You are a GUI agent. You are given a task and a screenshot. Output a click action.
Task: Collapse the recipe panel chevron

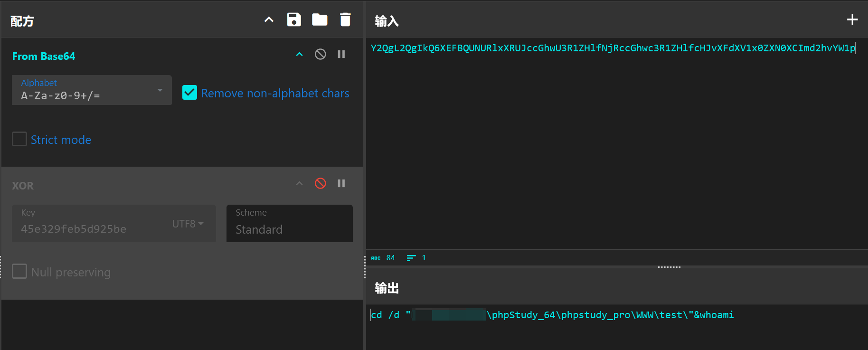(269, 19)
